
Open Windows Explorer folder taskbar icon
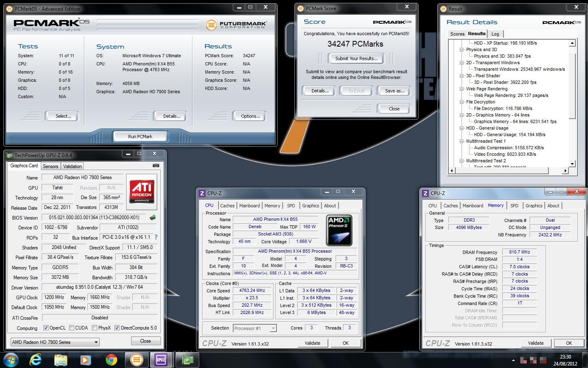point(61,360)
